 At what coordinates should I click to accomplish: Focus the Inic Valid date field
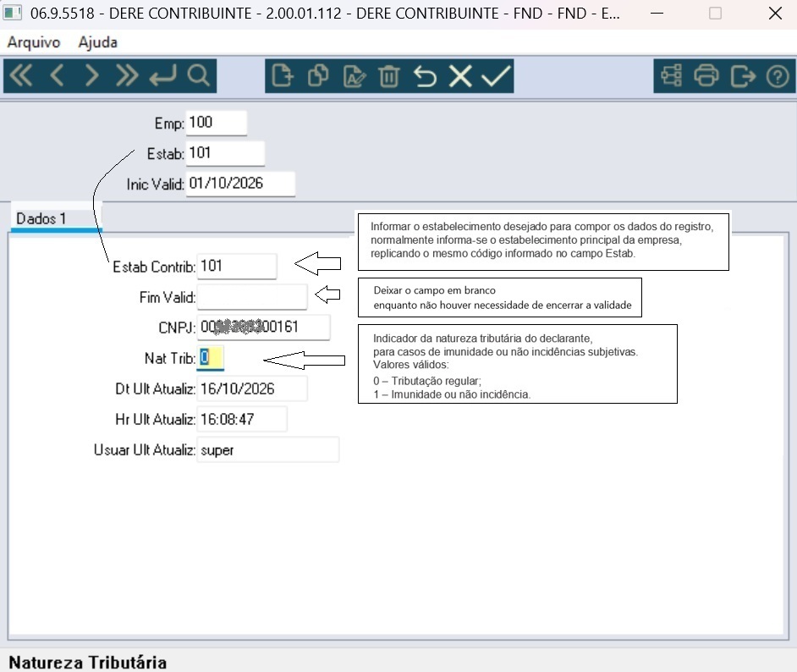tap(240, 184)
